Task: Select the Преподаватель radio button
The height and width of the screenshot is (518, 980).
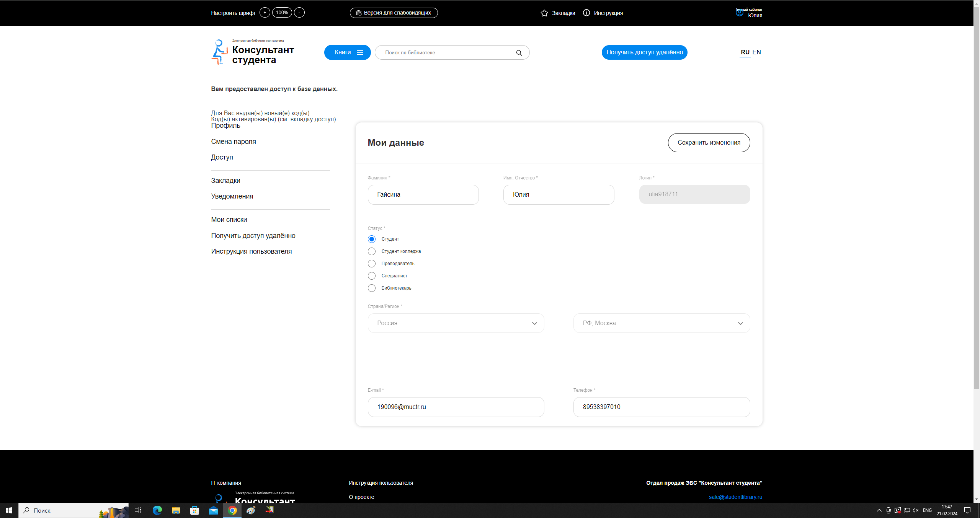Action: pyautogui.click(x=371, y=264)
